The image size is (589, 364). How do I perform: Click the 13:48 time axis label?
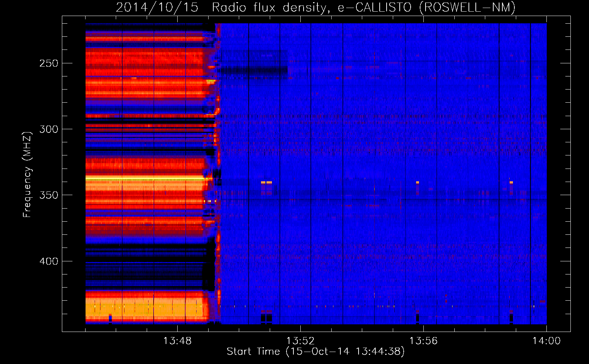click(177, 341)
